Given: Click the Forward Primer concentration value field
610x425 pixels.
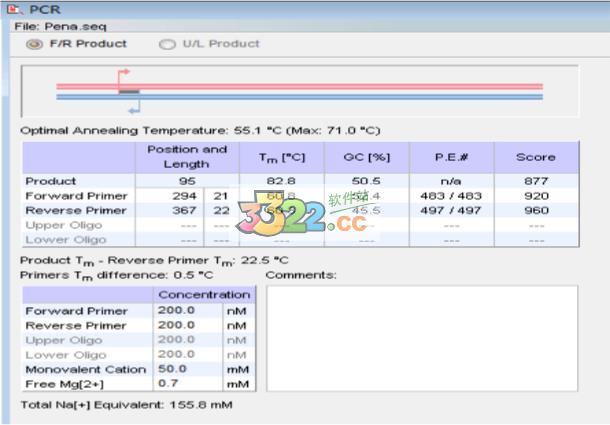Looking at the screenshot, I should (187, 311).
